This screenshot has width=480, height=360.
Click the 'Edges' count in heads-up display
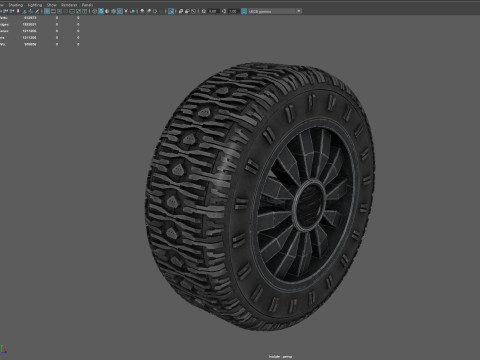(29, 24)
